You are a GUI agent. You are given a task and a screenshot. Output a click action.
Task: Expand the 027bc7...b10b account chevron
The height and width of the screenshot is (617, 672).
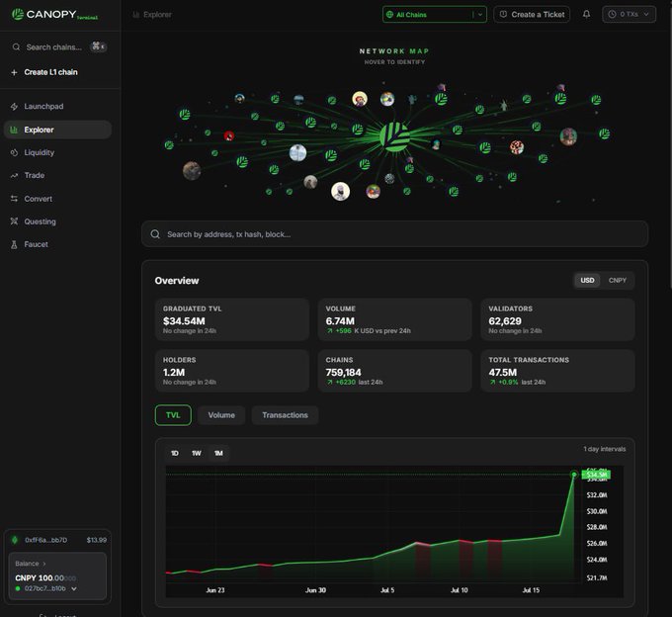click(x=74, y=588)
